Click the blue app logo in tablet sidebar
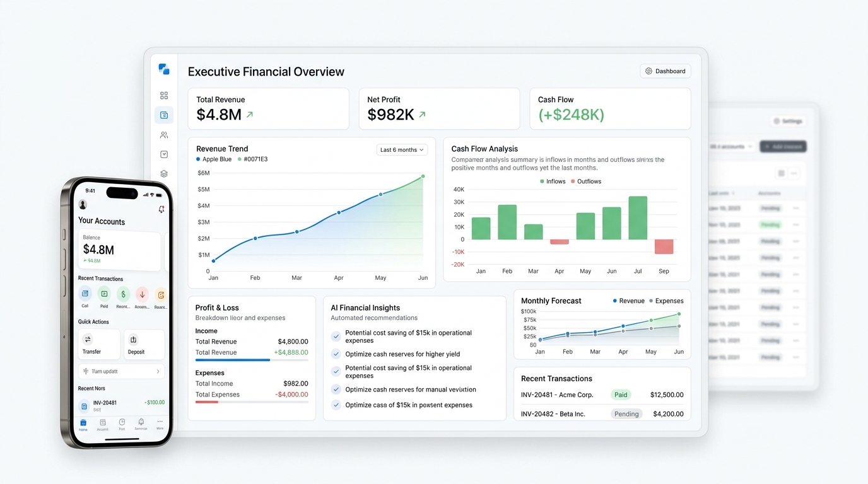The width and height of the screenshot is (868, 484). pos(164,69)
